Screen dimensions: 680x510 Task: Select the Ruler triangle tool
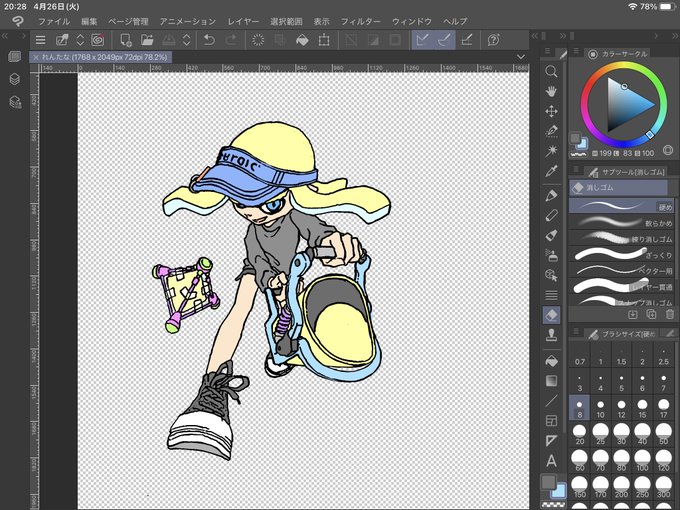[x=551, y=441]
